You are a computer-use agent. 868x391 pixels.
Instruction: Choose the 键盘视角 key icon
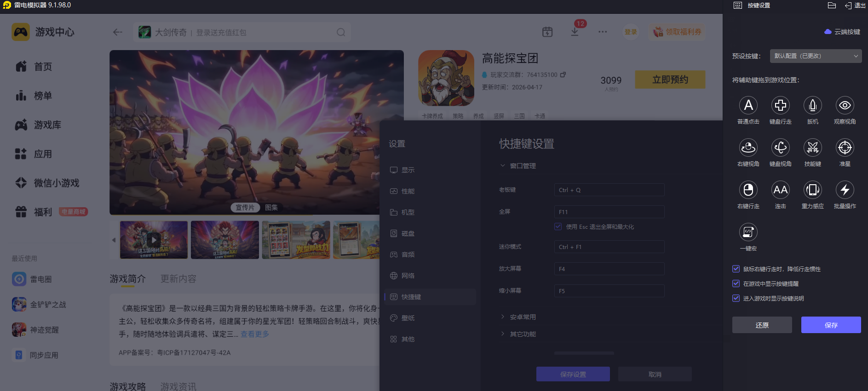(x=781, y=147)
